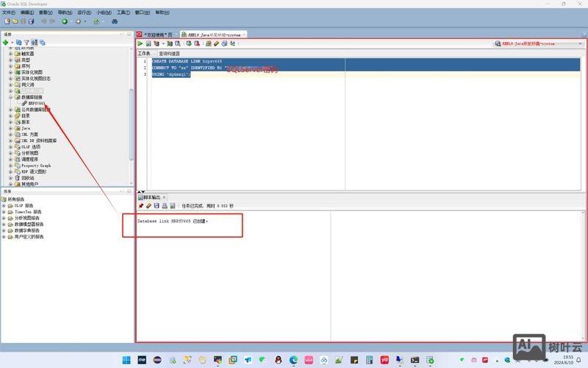Open the Windows Start button on the taskbar
Image resolution: width=588 pixels, height=368 pixels.
coord(125,360)
